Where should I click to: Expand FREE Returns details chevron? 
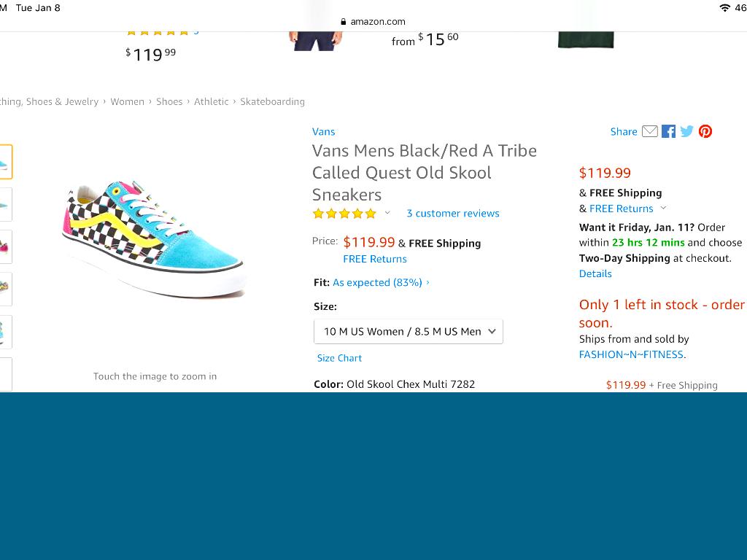663,208
